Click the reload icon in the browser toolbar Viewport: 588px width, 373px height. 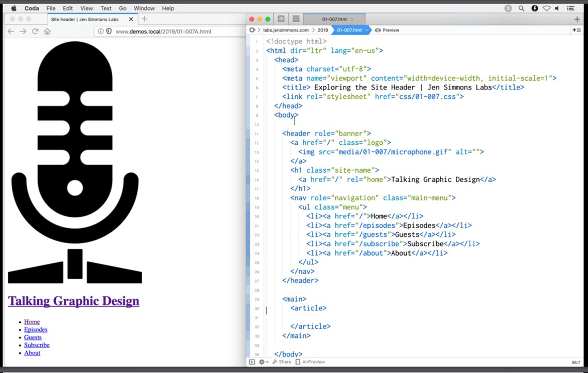pyautogui.click(x=35, y=31)
